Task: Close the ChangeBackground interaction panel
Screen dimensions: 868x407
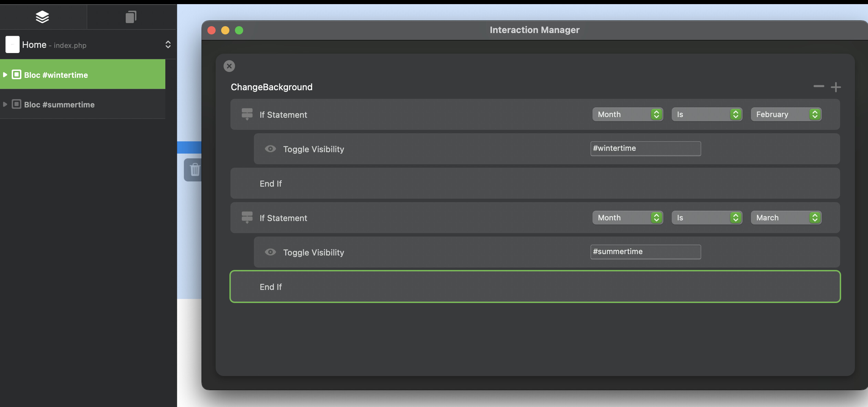Action: tap(229, 66)
